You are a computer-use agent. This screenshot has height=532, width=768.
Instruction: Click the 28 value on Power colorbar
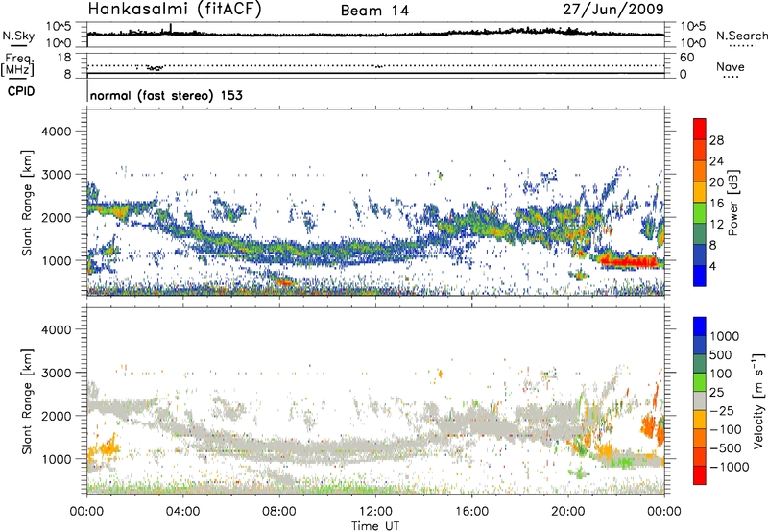[x=716, y=140]
